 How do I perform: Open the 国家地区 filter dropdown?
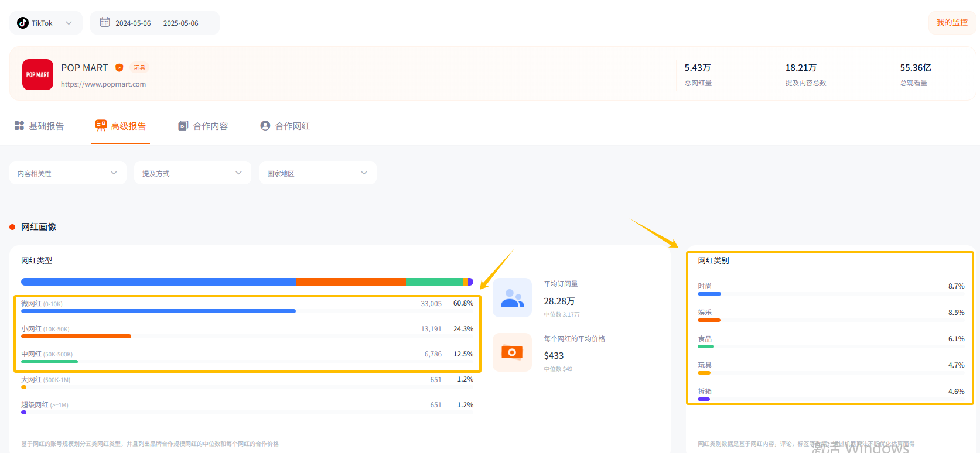point(317,173)
